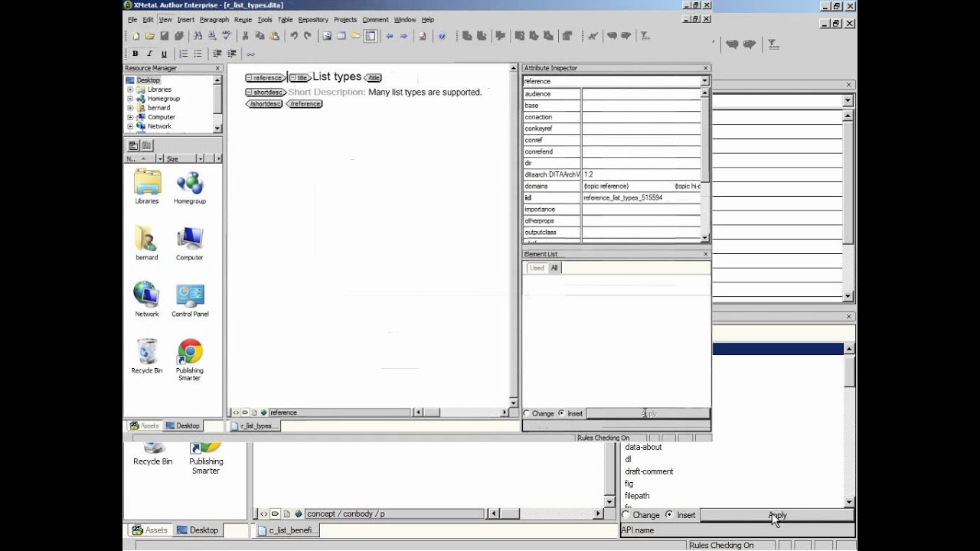Select the c_list_benefi document tab in back window
The image size is (980, 551).
click(287, 530)
